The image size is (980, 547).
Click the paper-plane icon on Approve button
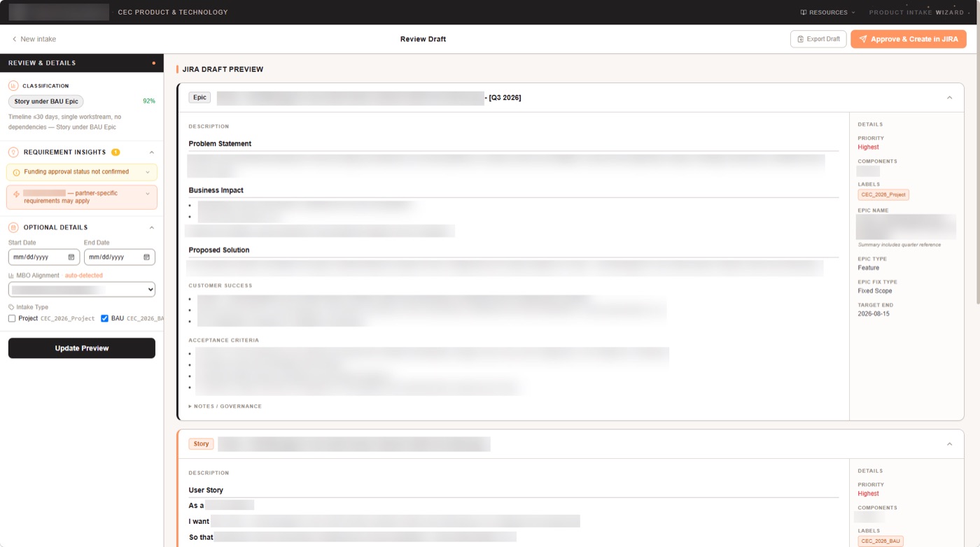(x=863, y=39)
